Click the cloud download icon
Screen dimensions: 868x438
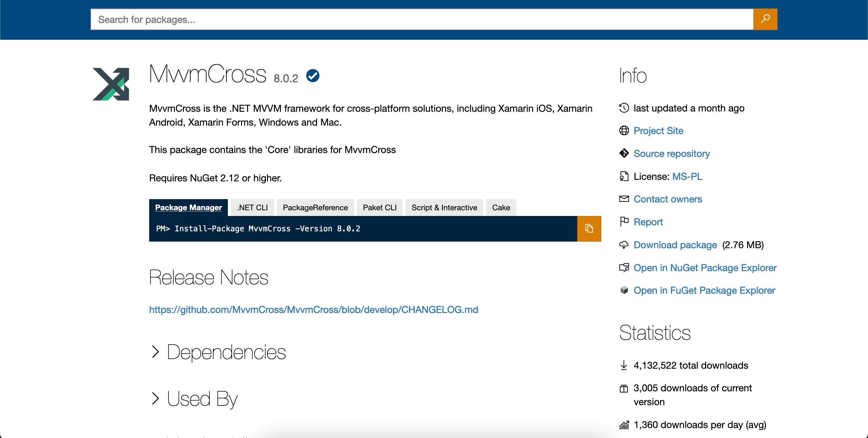coord(624,245)
